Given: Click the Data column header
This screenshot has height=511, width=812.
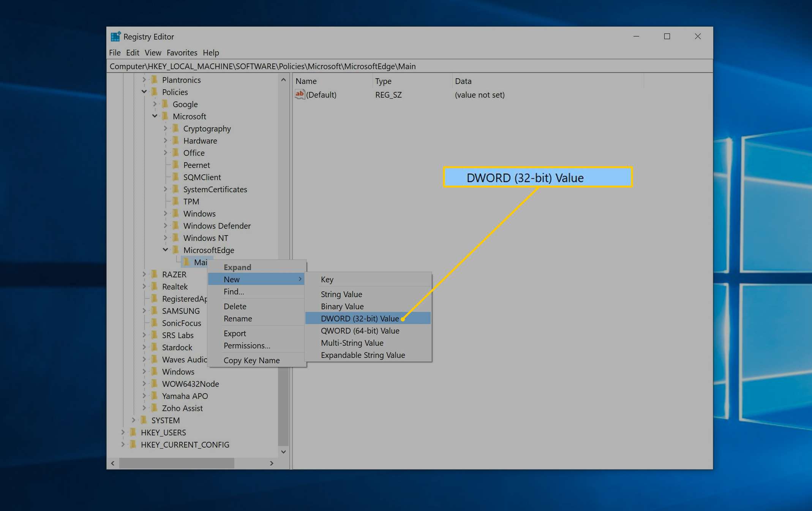Looking at the screenshot, I should 548,81.
